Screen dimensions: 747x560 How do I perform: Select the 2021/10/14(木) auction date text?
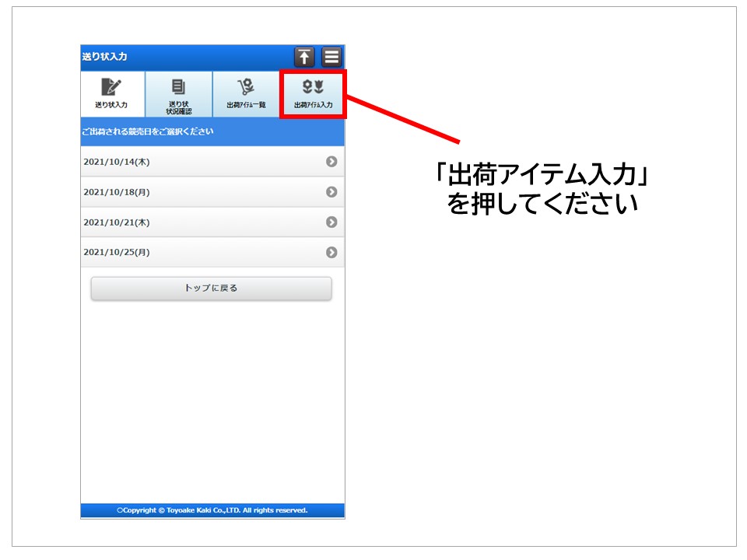point(117,162)
